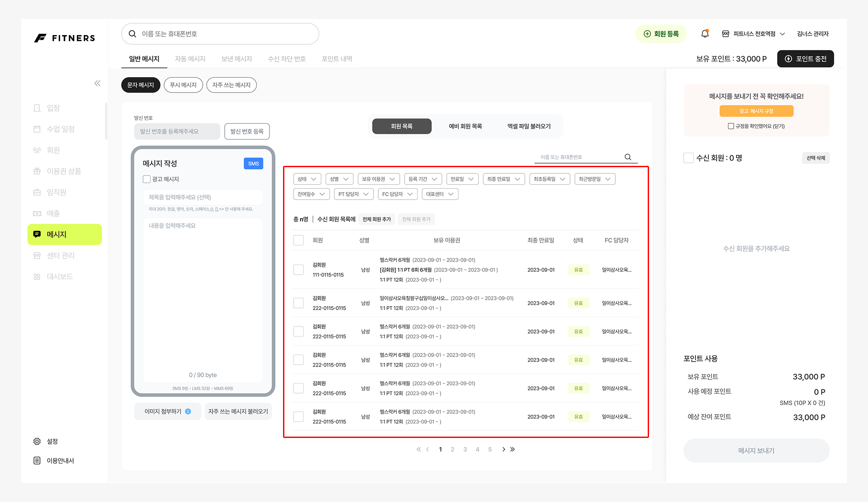Click the store icon beside 피트너스 천호역점
868x502 pixels.
725,34
